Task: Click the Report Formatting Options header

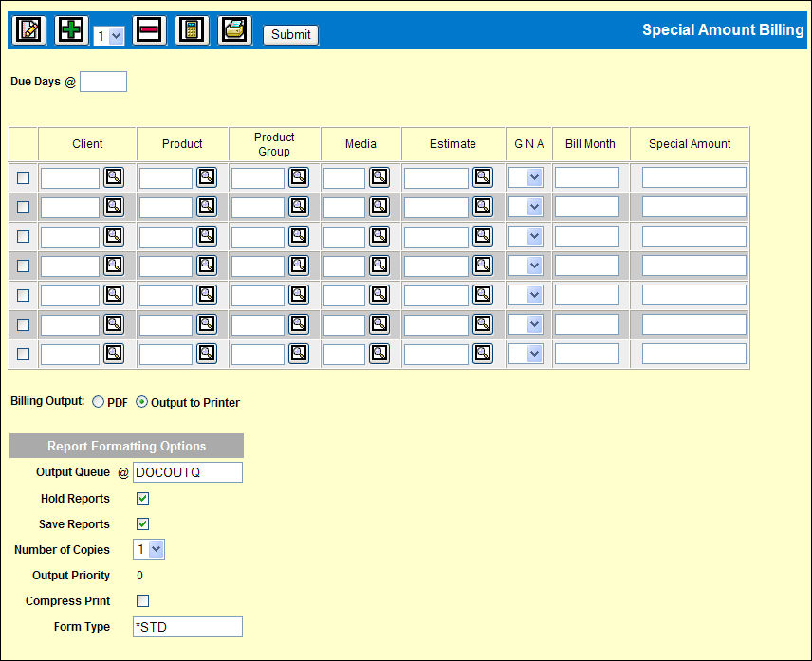Action: [x=126, y=446]
